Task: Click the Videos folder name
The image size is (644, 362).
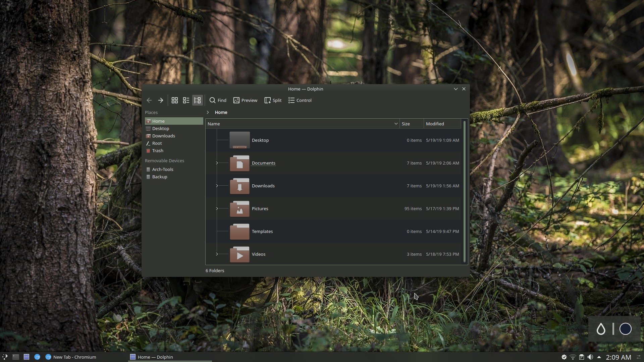Action: (x=259, y=254)
